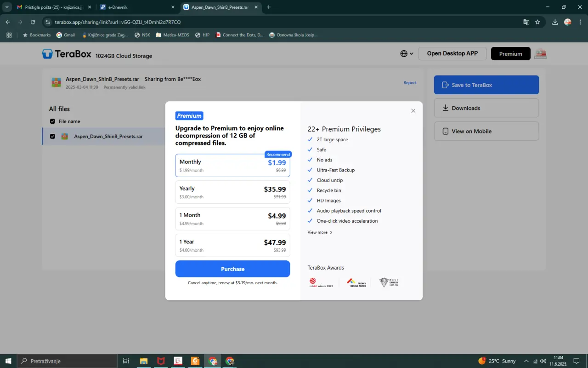Screen dimensions: 588x368
Task: Click the reddot winner 2023 award logo
Action: click(x=321, y=282)
